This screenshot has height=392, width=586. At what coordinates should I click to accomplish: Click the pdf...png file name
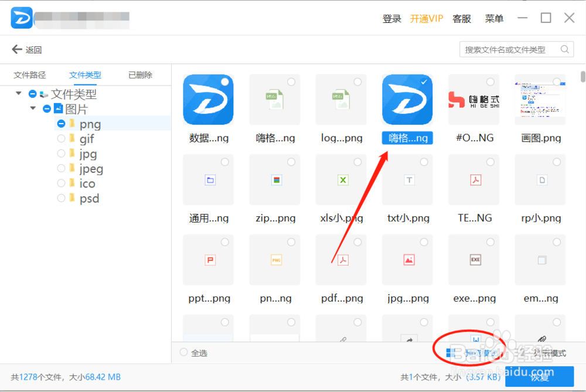342,298
